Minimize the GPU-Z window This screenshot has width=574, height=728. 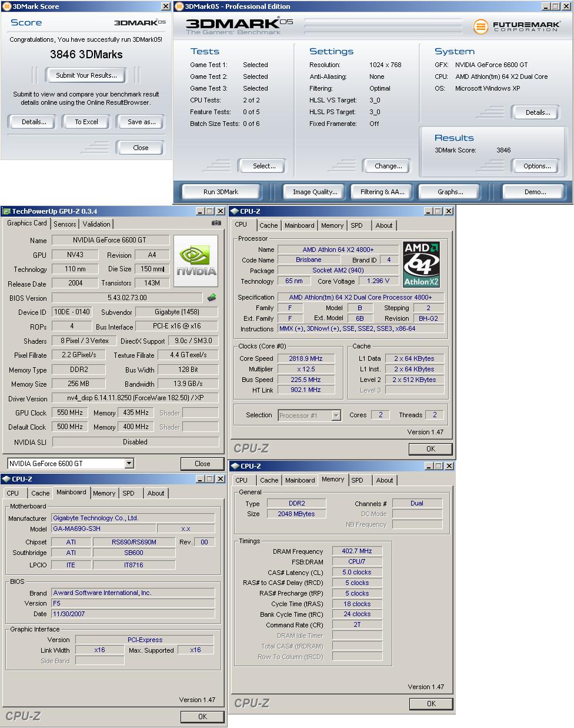(x=199, y=211)
